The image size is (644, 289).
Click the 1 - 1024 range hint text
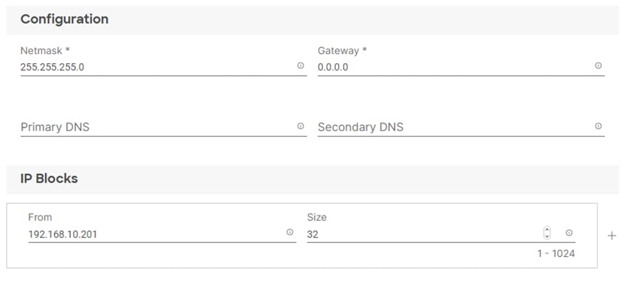(556, 253)
